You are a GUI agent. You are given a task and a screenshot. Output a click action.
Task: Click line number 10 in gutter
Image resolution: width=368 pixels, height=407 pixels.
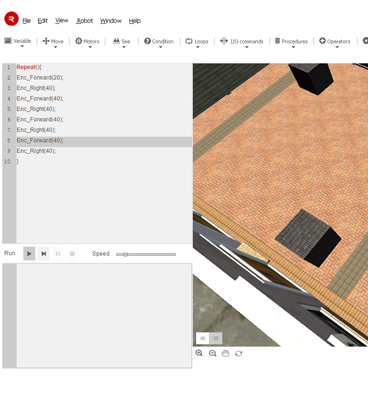pyautogui.click(x=7, y=161)
